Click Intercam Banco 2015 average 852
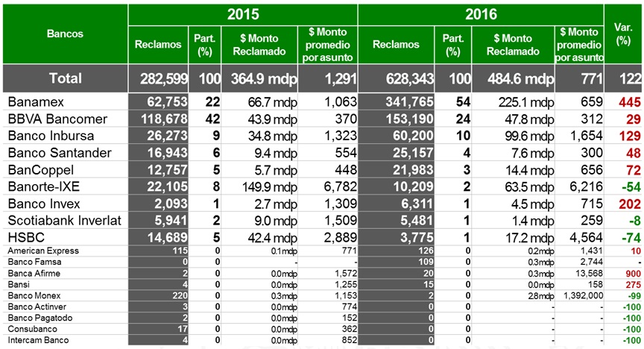 (x=349, y=340)
